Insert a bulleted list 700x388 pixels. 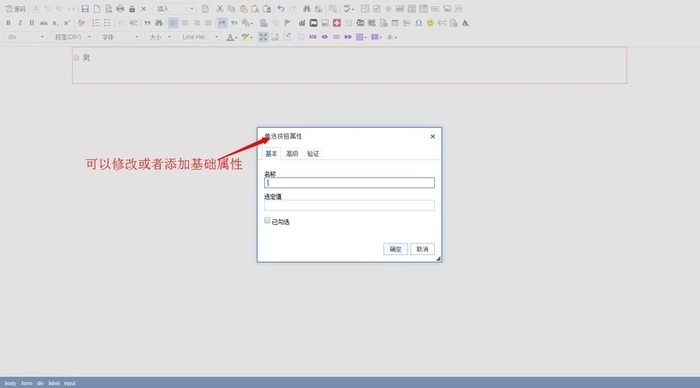pyautogui.click(x=107, y=23)
